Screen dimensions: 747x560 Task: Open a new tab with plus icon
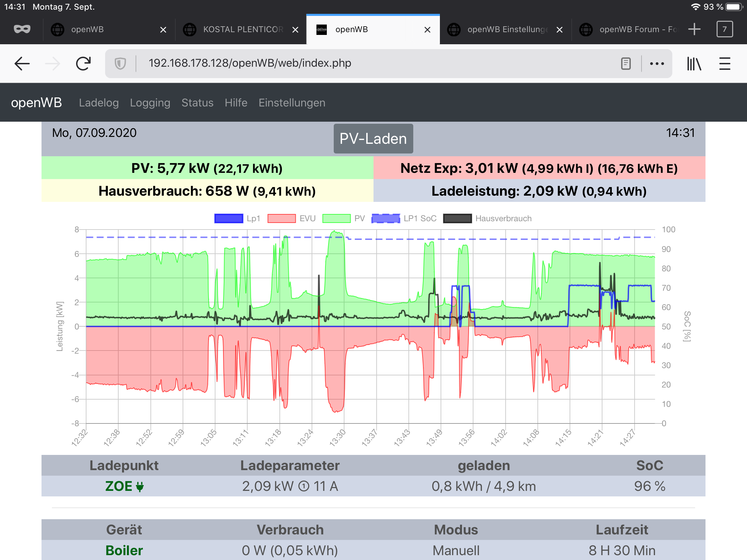tap(694, 29)
